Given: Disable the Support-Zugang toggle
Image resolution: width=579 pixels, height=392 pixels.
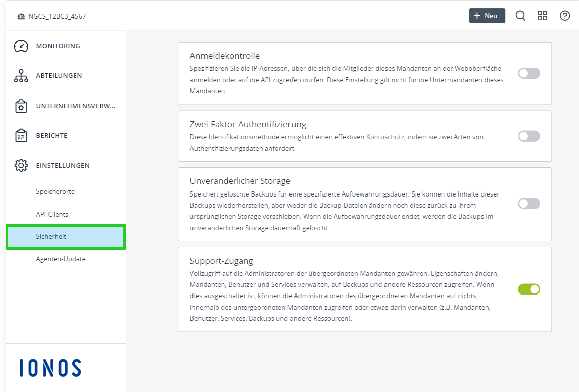Looking at the screenshot, I should 529,289.
